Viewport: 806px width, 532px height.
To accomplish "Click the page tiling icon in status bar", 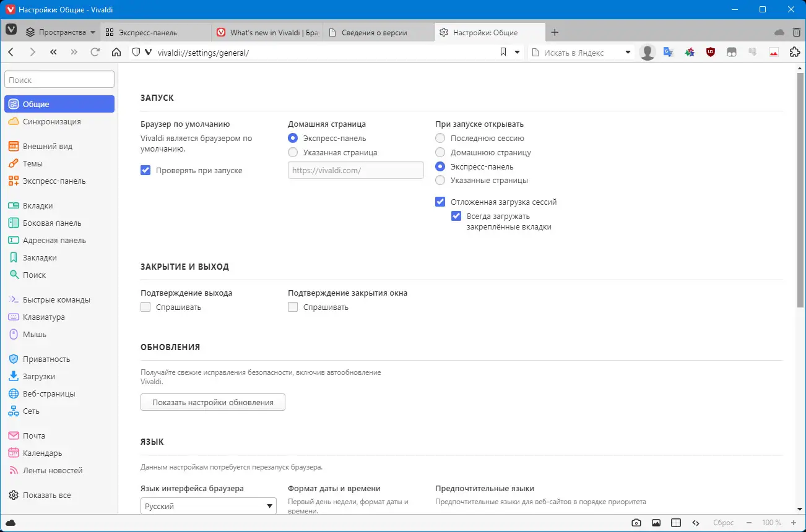I will [676, 522].
